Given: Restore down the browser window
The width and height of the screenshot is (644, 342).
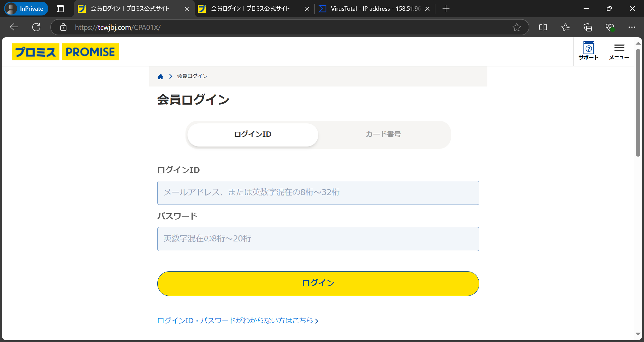Looking at the screenshot, I should [609, 9].
